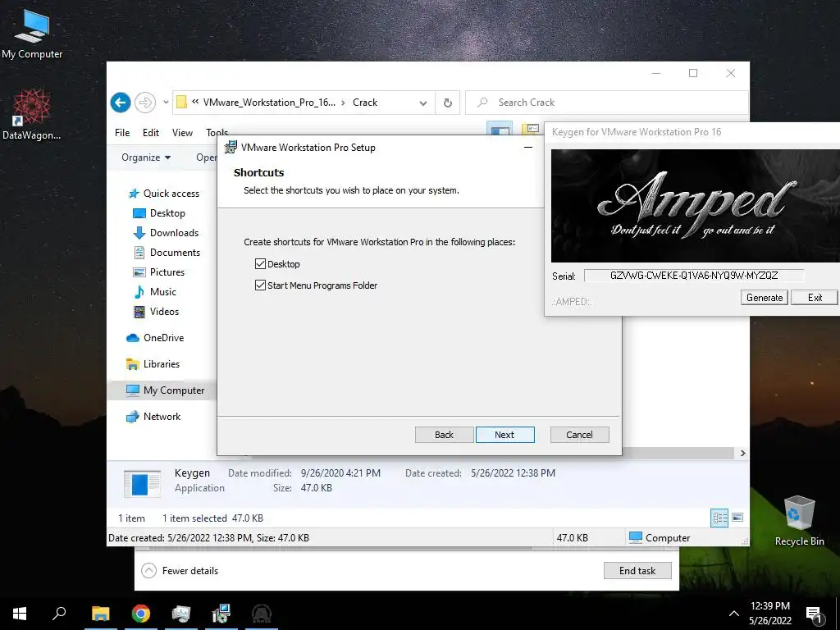Open Task Manager taskbar icon

181,614
